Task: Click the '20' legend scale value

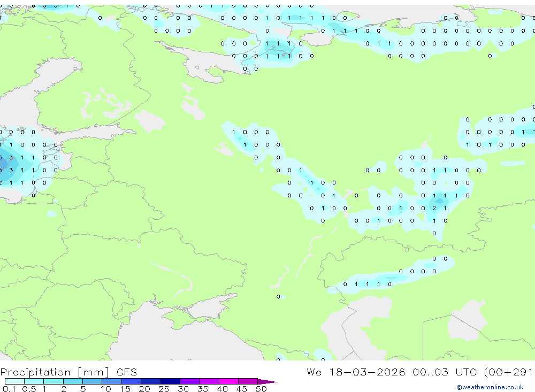Action: 144,389
